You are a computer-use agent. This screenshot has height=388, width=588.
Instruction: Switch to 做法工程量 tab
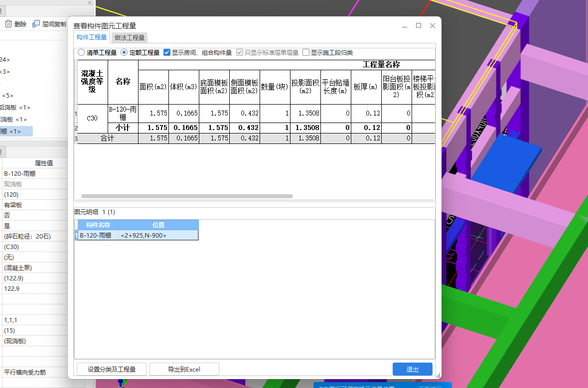(130, 37)
